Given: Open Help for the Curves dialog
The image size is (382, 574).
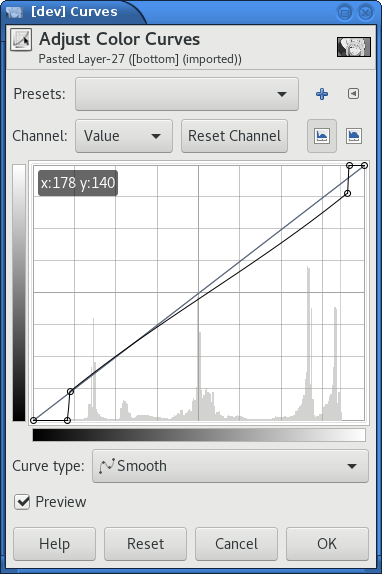Looking at the screenshot, I should [55, 544].
